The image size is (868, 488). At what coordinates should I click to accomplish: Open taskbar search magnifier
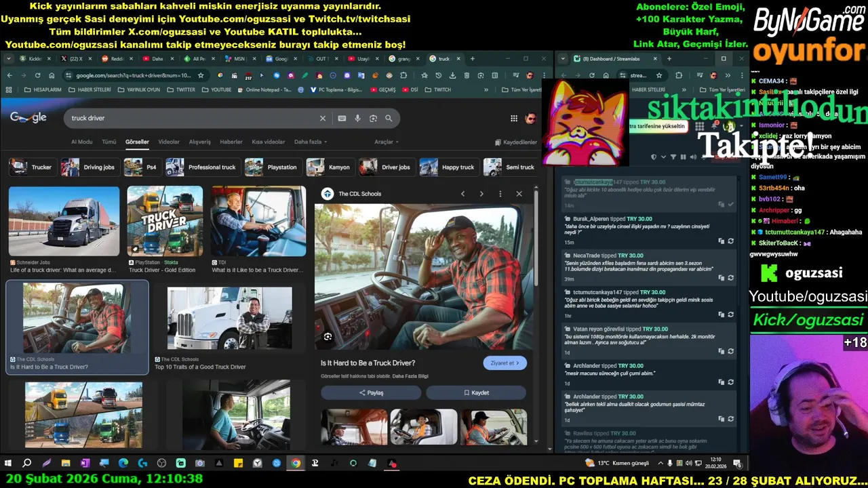pyautogui.click(x=27, y=464)
